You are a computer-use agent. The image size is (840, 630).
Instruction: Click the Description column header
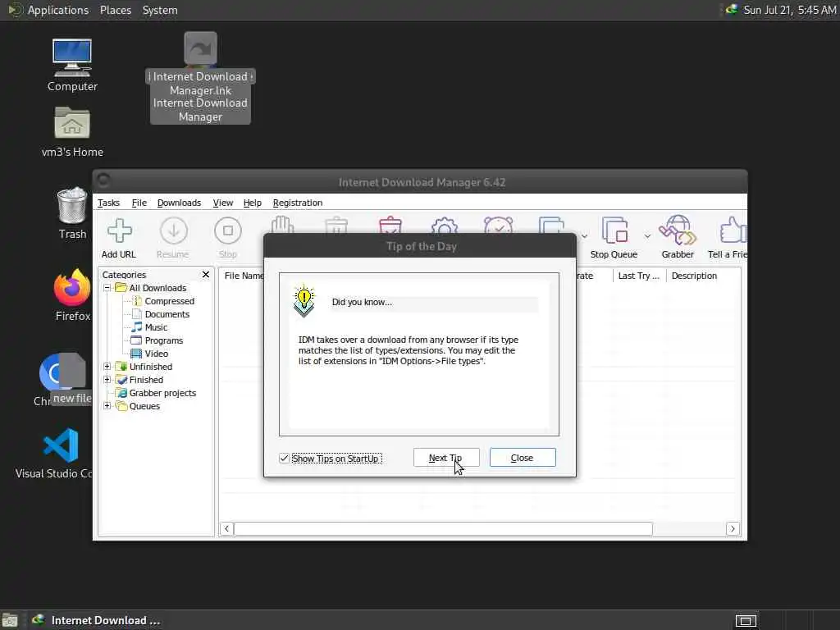click(x=694, y=276)
